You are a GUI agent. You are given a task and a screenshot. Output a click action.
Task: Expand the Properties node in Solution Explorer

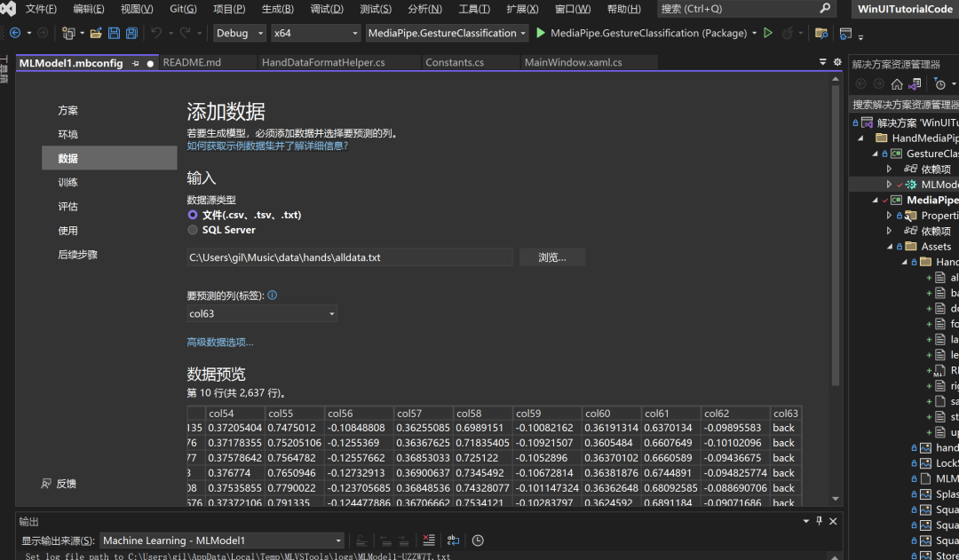click(x=889, y=215)
